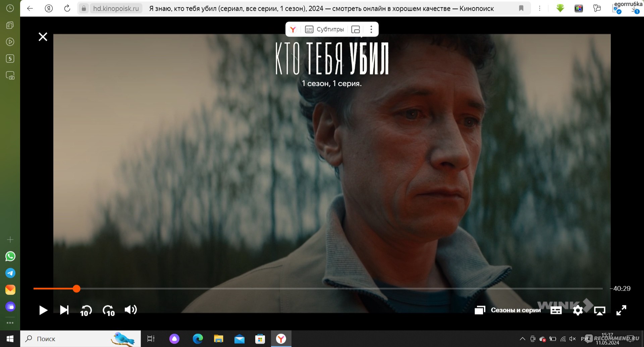The image size is (644, 347).
Task: Open the sidebar icon labeled 5
Action: pos(10,59)
